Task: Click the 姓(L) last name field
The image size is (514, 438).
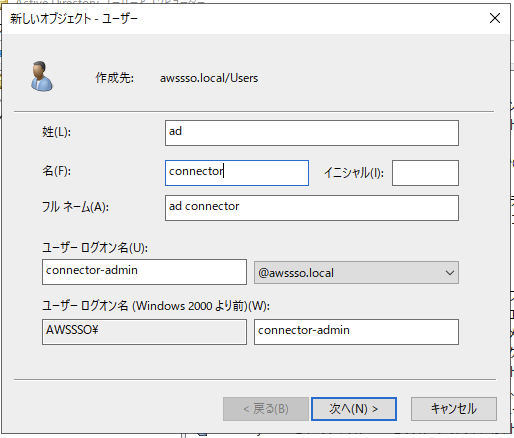Action: (x=312, y=133)
